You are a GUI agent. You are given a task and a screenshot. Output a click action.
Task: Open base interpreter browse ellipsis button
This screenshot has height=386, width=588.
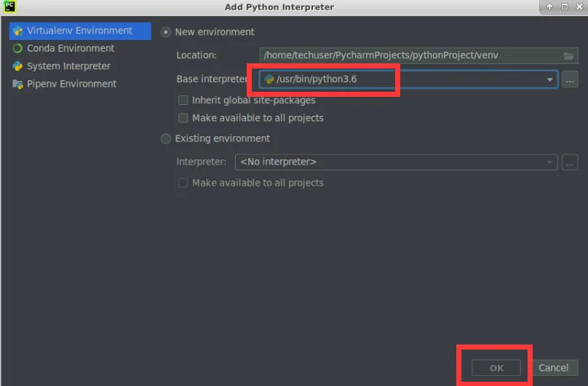coord(570,79)
